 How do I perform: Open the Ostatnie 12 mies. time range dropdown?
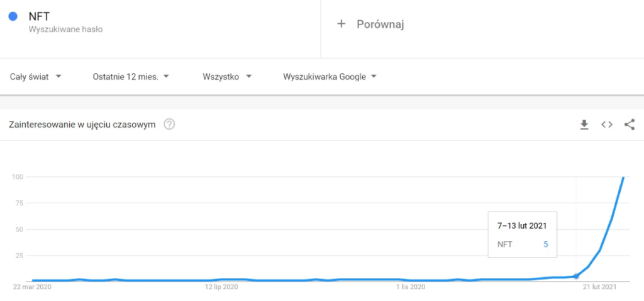tap(131, 76)
